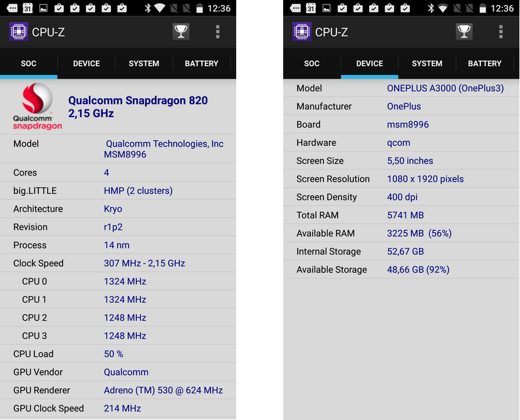Tap Wi-Fi status icon in left screen
Screen dimensions: 520x420
tap(160, 8)
